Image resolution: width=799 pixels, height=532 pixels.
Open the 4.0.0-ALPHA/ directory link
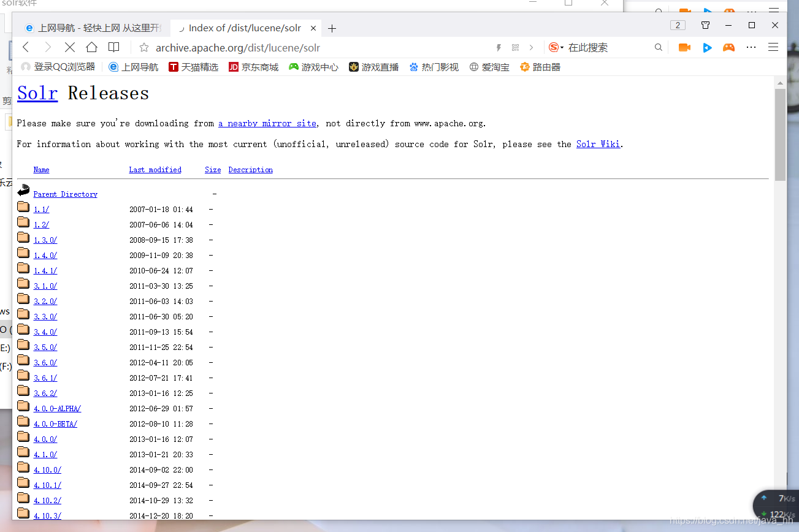[58, 409]
